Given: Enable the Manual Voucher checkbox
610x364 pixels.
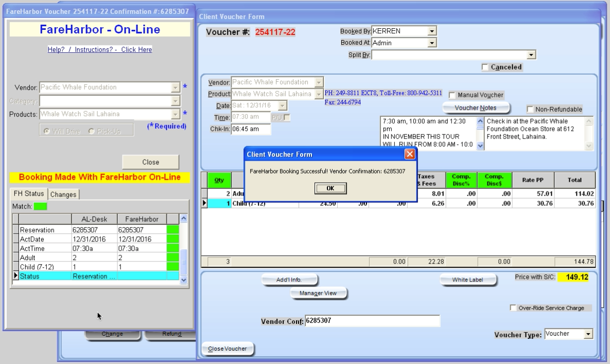Looking at the screenshot, I should tap(452, 95).
